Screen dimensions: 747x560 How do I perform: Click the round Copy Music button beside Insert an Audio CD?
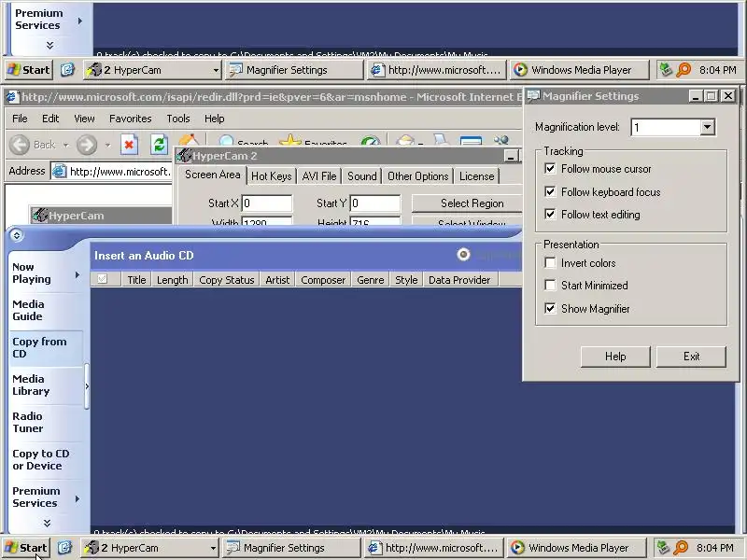463,255
